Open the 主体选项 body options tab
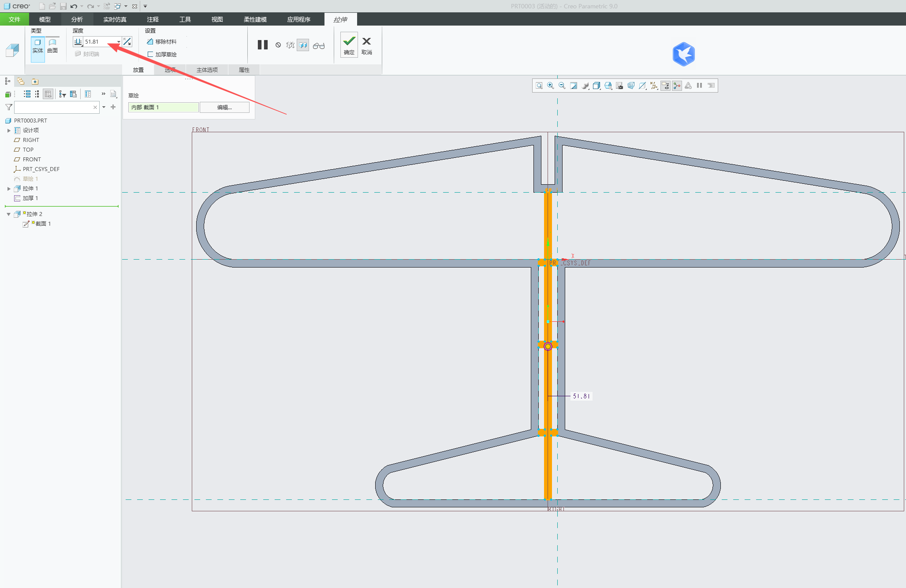 207,70
